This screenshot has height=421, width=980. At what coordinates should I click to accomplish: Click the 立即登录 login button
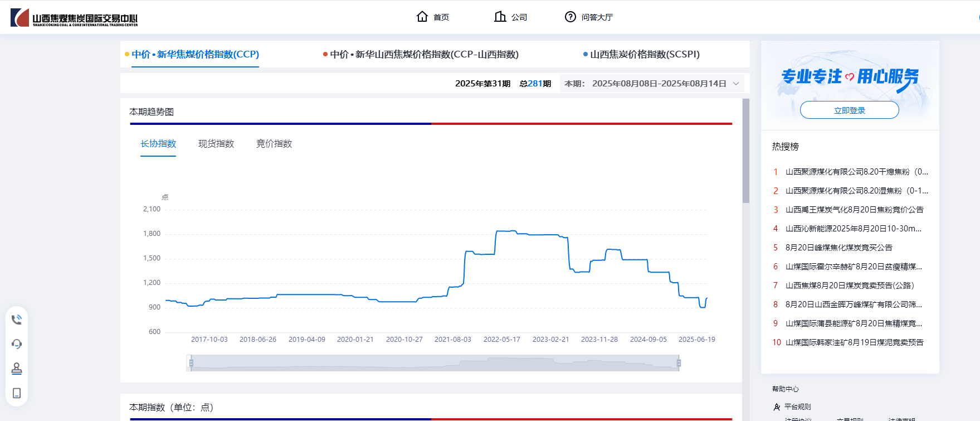[x=850, y=110]
